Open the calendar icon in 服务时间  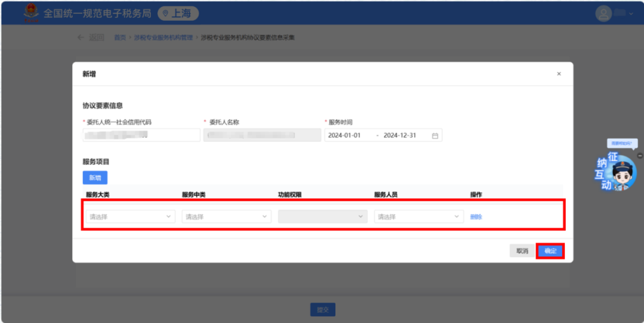435,136
